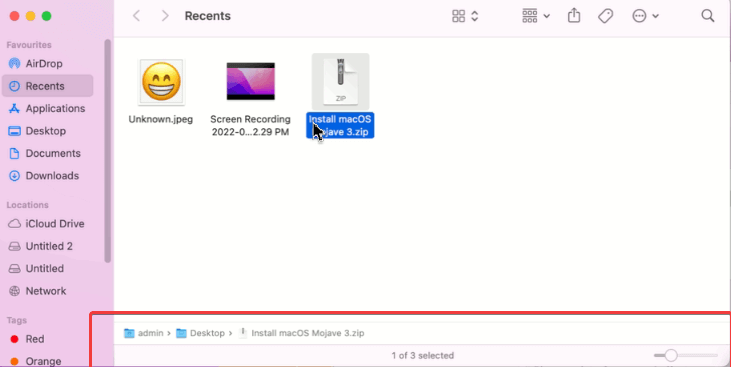Click the Applications sidebar icon

click(14, 108)
